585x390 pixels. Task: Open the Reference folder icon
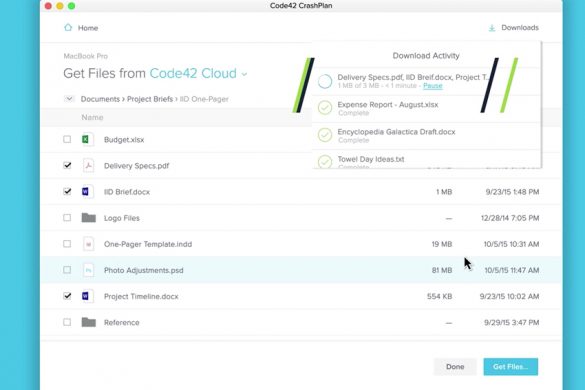pos(89,322)
